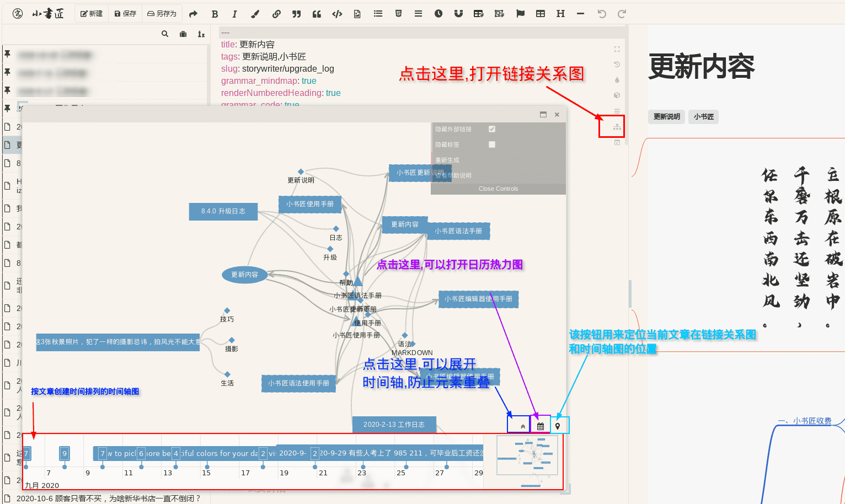Insert a table with the grid icon

pos(541,14)
